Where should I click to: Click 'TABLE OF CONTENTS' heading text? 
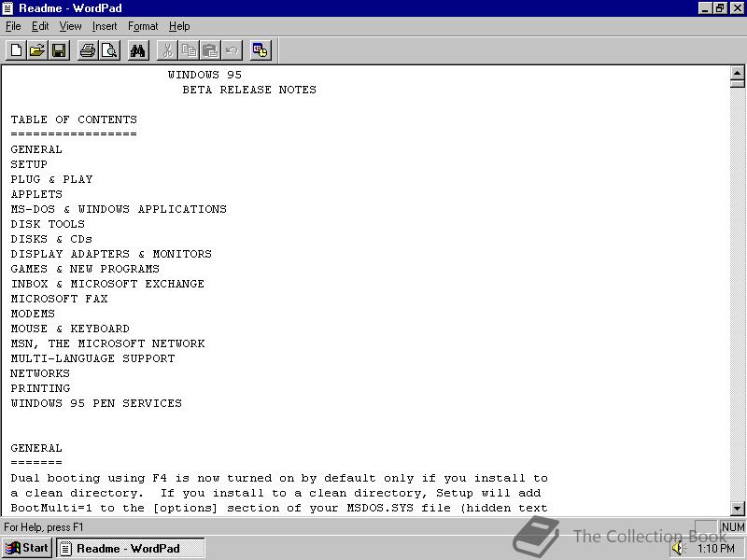74,119
